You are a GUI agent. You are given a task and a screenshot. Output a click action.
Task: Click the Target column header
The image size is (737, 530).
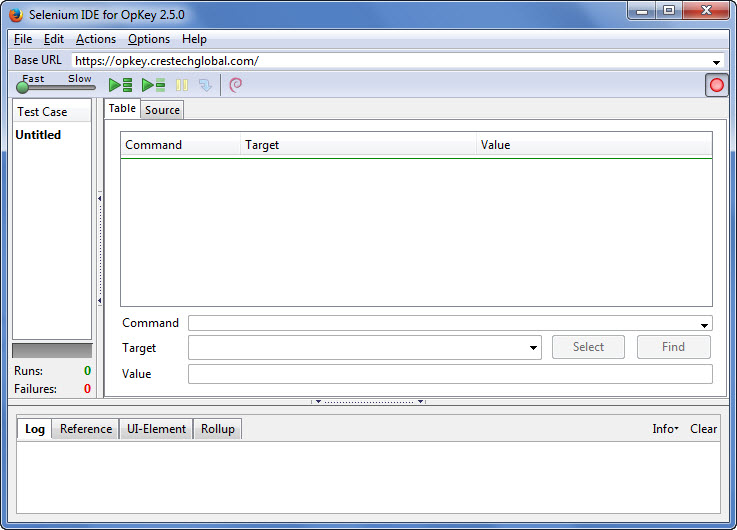pyautogui.click(x=358, y=145)
